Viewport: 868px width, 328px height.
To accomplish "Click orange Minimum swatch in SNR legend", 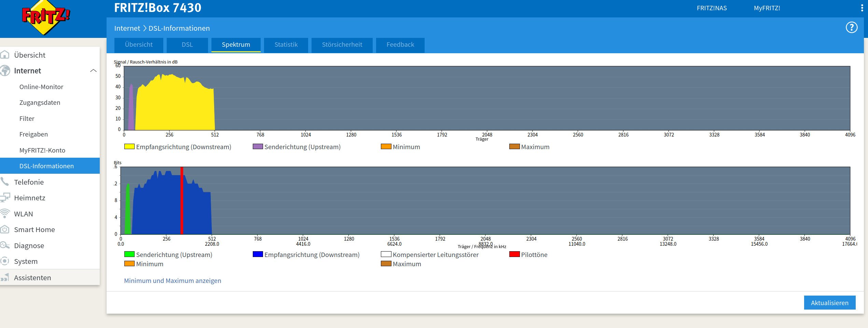I will (x=386, y=146).
